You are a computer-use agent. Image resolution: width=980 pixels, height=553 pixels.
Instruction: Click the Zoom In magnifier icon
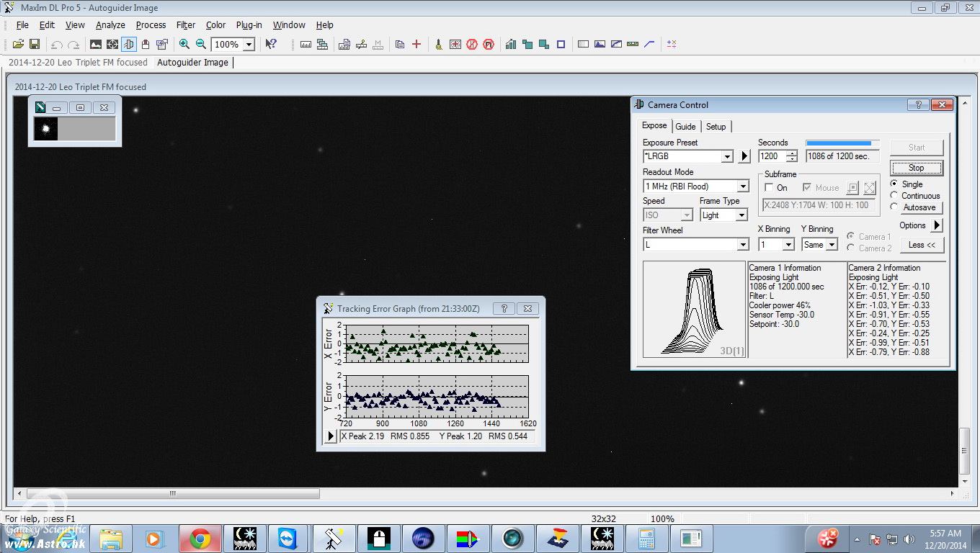[184, 44]
